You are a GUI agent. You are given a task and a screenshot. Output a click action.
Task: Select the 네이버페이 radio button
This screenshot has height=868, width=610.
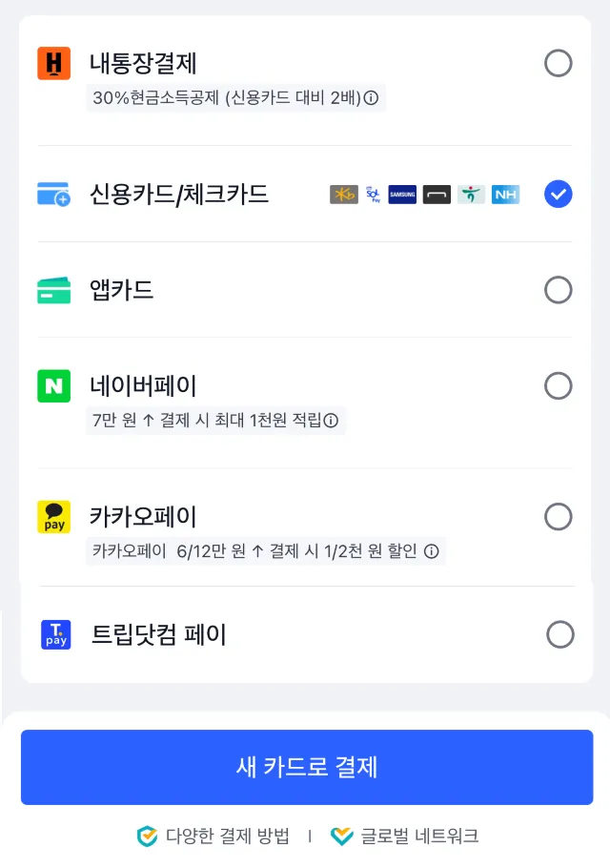click(x=559, y=385)
